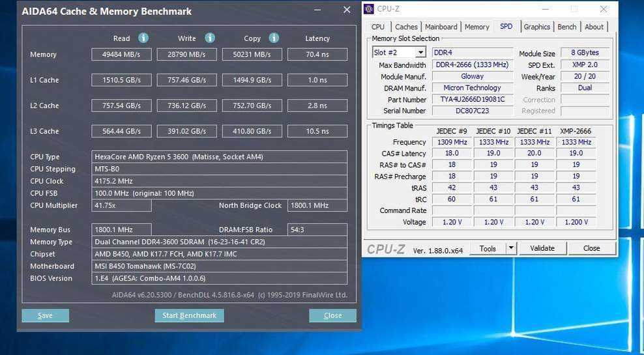Screen dimensions: 644x355
Task: Switch to the Mainboard tab
Action: (x=441, y=27)
